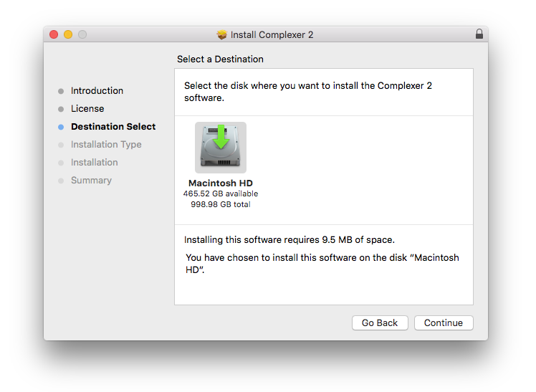Click the gray bullet next to Introduction
Screen dimensions: 536x392
point(61,91)
